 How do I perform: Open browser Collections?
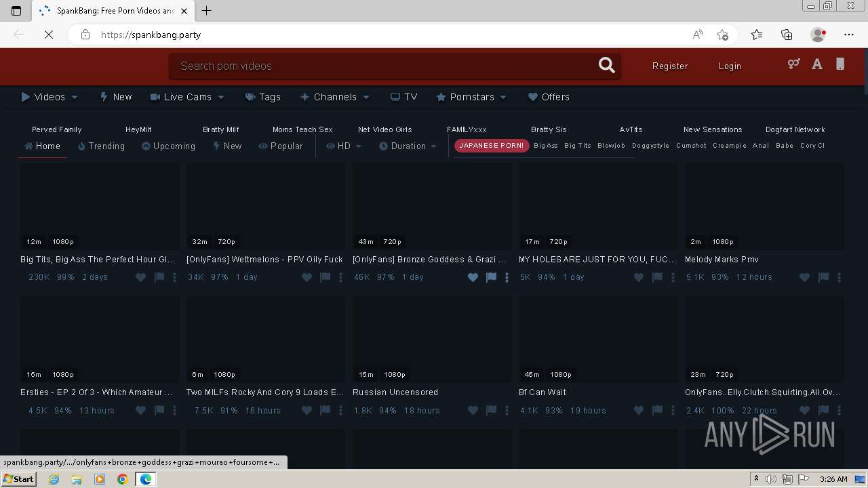pyautogui.click(x=787, y=35)
